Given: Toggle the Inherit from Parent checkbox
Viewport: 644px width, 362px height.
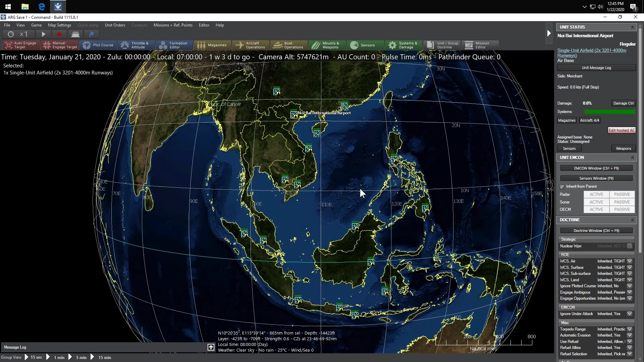Looking at the screenshot, I should coord(562,187).
